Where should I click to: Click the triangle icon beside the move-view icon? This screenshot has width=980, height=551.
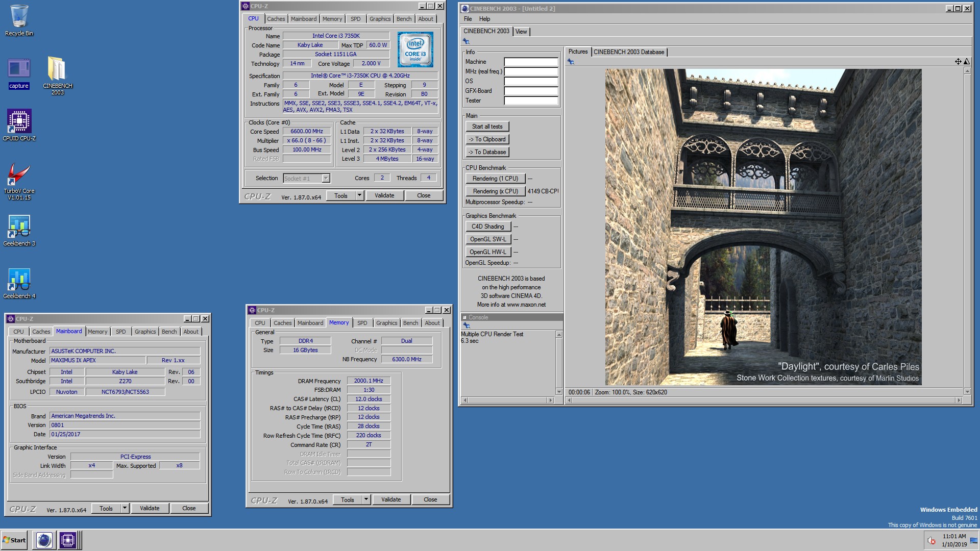(966, 62)
